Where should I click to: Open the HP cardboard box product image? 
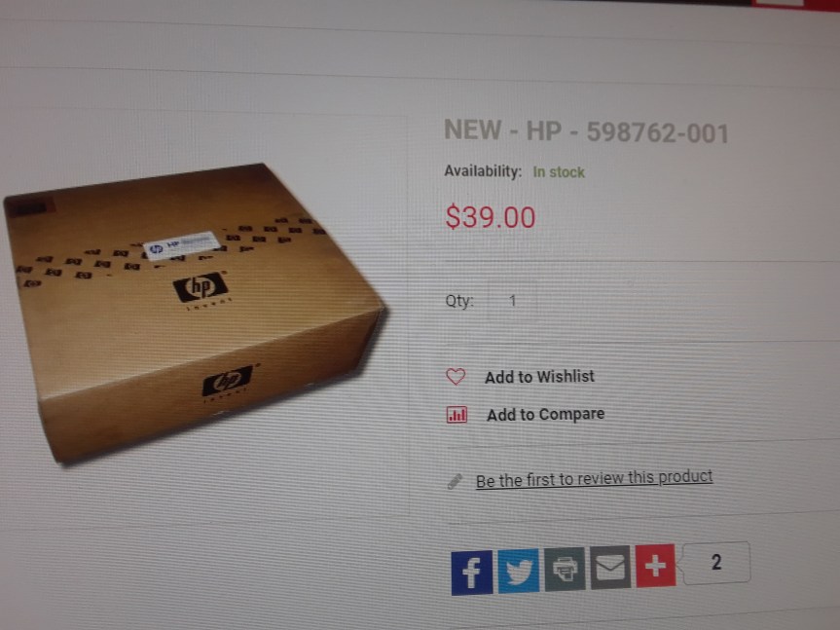[x=194, y=313]
